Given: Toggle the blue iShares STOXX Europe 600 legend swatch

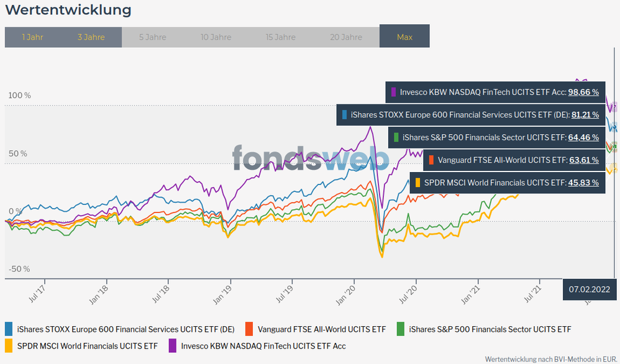Looking at the screenshot, I should (9, 329).
